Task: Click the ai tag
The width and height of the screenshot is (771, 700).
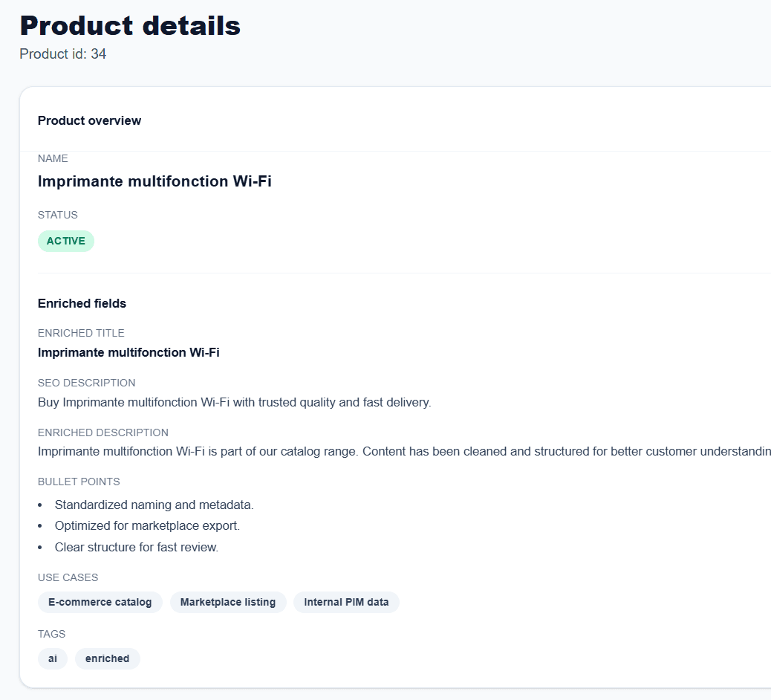Action: (x=52, y=658)
